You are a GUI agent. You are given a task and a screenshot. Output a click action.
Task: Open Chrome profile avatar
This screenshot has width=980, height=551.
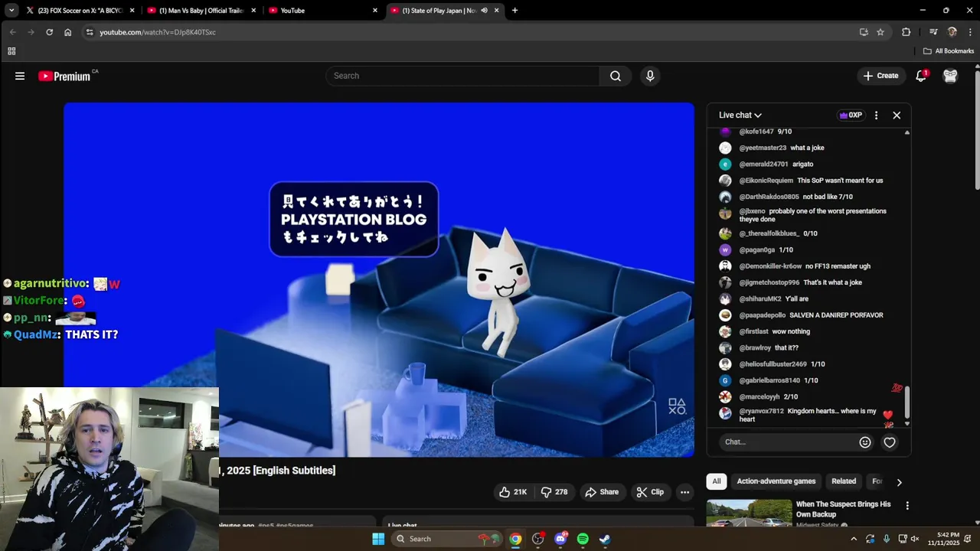(x=952, y=32)
